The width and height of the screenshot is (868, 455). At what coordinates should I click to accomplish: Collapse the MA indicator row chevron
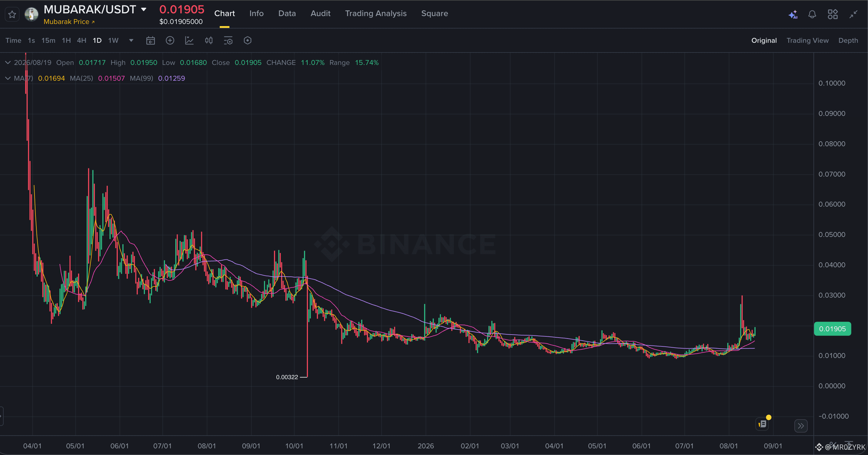point(8,78)
